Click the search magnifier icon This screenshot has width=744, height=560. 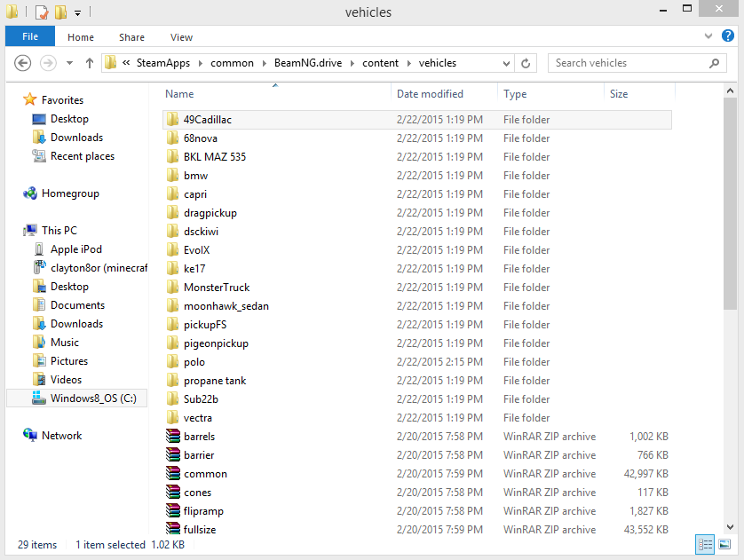714,63
